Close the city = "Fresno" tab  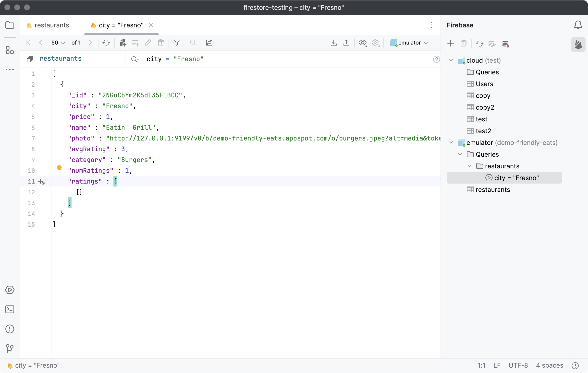coord(151,25)
